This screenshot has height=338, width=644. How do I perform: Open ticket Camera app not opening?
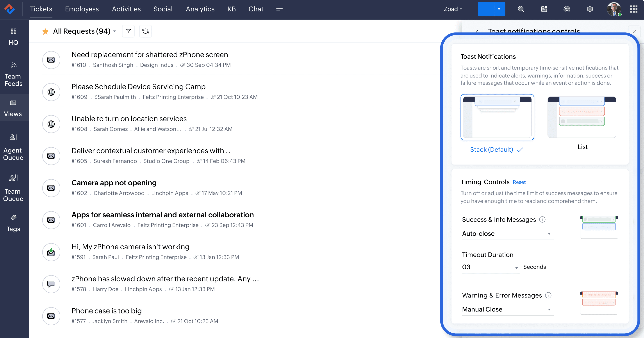pos(114,183)
